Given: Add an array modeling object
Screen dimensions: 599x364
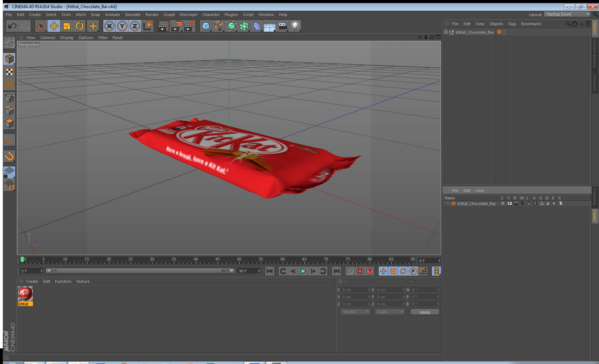Looking at the screenshot, I should click(244, 26).
